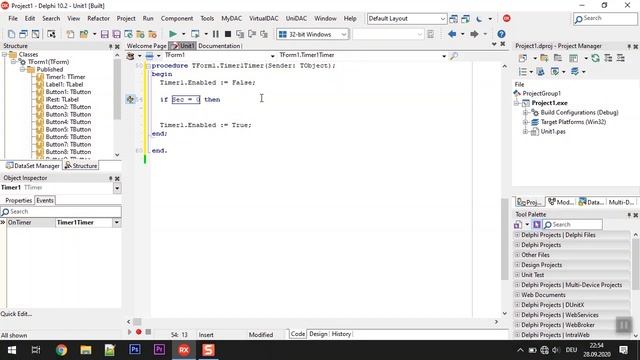The width and height of the screenshot is (640, 360).
Task: Click the red stop icon beside layout selector
Action: click(x=507, y=18)
